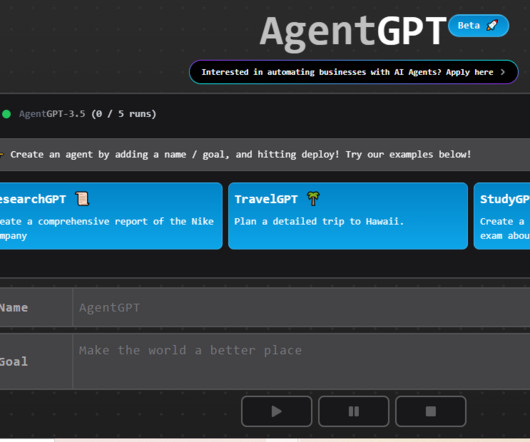The width and height of the screenshot is (530, 442).
Task: Click the scroll emoji on ResearchGPT card
Action: (82, 199)
